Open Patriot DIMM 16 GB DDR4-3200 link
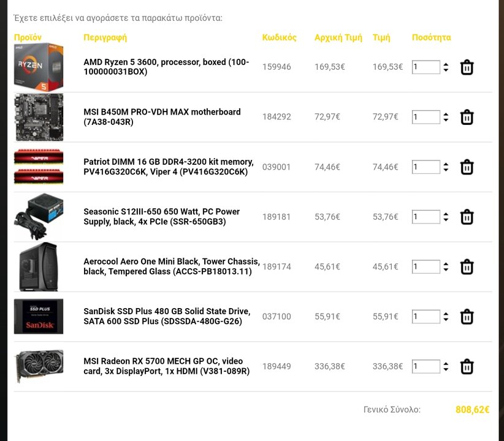The height and width of the screenshot is (441, 504). [x=169, y=167]
